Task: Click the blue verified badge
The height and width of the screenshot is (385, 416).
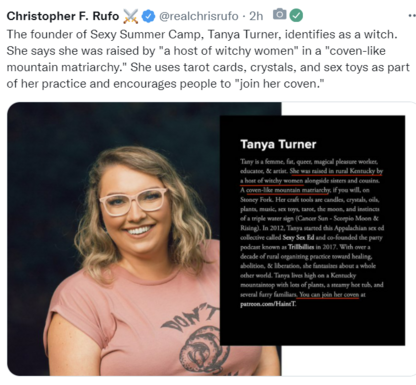Action: (x=148, y=16)
